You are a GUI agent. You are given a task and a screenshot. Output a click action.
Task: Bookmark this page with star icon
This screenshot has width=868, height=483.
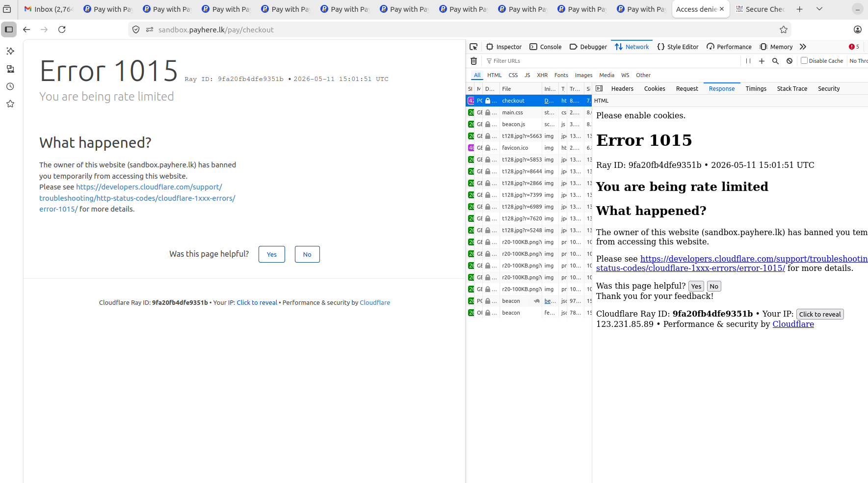pyautogui.click(x=783, y=29)
